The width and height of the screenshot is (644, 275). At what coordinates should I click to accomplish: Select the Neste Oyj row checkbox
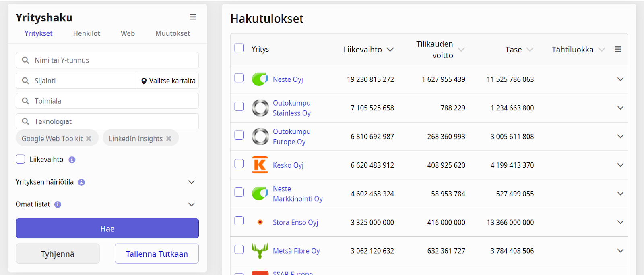click(239, 78)
